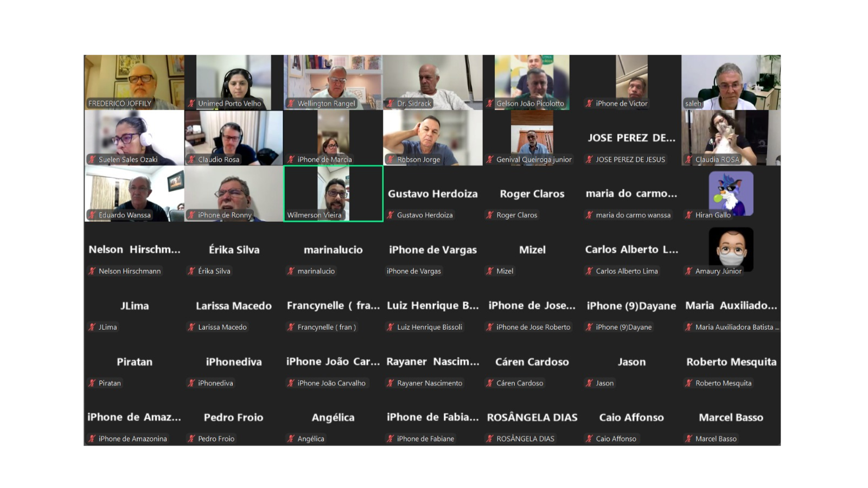
Task: Select Gelson João Picolotto's video tile
Action: (x=532, y=82)
